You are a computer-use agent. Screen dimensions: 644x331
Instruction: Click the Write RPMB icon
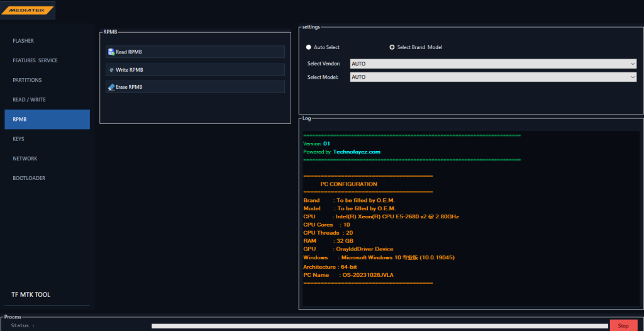coord(111,70)
